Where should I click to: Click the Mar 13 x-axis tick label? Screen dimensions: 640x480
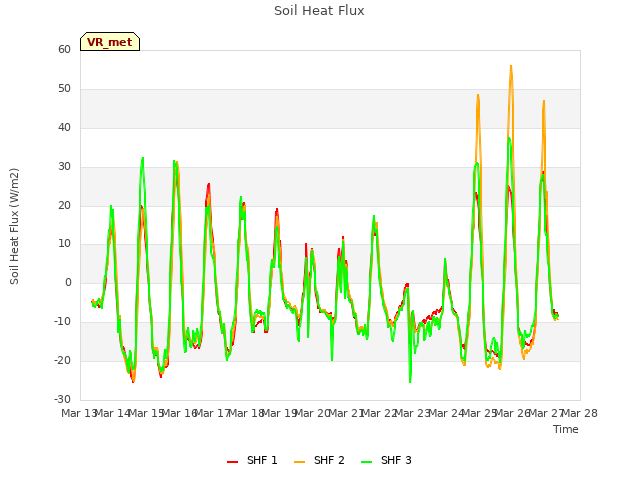pos(78,413)
